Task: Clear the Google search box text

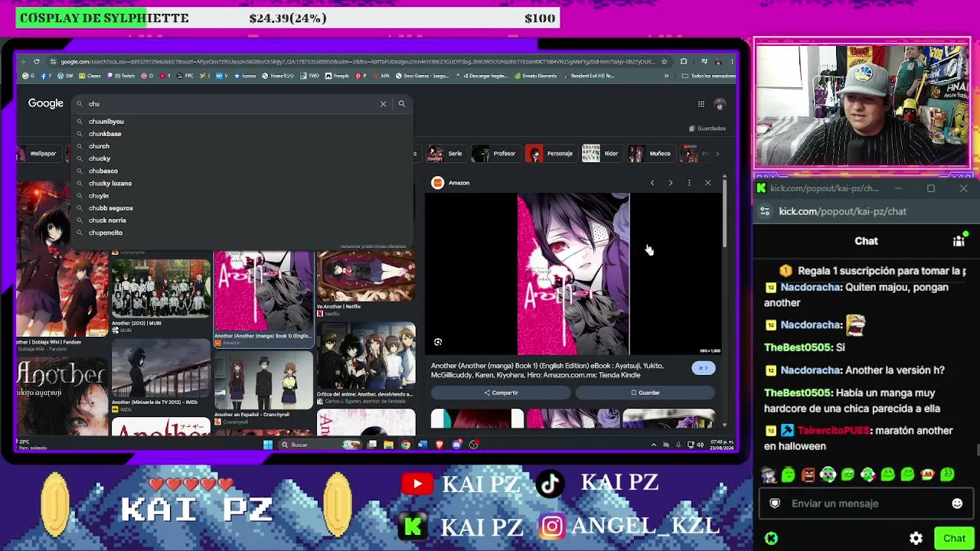Action: click(383, 104)
